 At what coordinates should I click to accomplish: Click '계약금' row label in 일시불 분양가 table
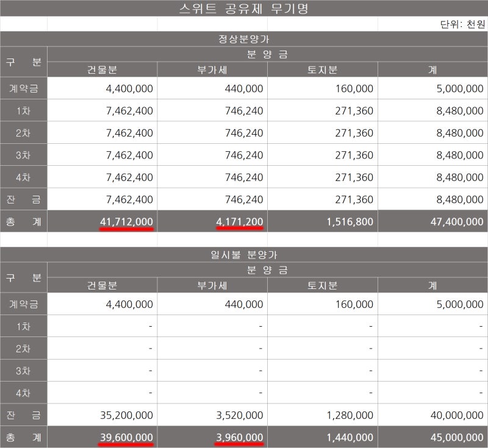[24, 304]
